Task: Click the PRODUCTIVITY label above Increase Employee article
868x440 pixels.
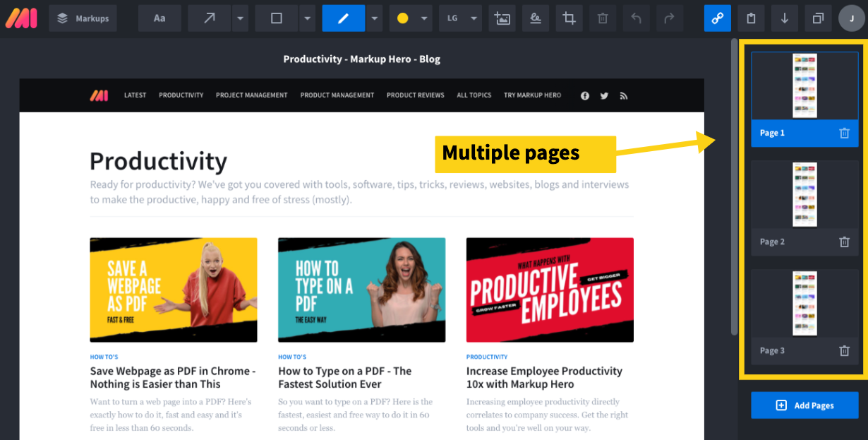Action: click(x=487, y=357)
